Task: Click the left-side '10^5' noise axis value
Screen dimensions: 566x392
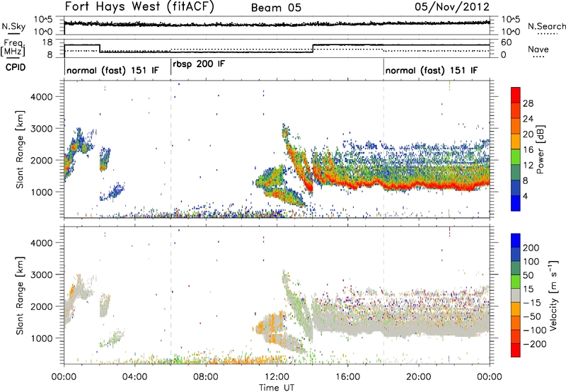Action: [43, 20]
